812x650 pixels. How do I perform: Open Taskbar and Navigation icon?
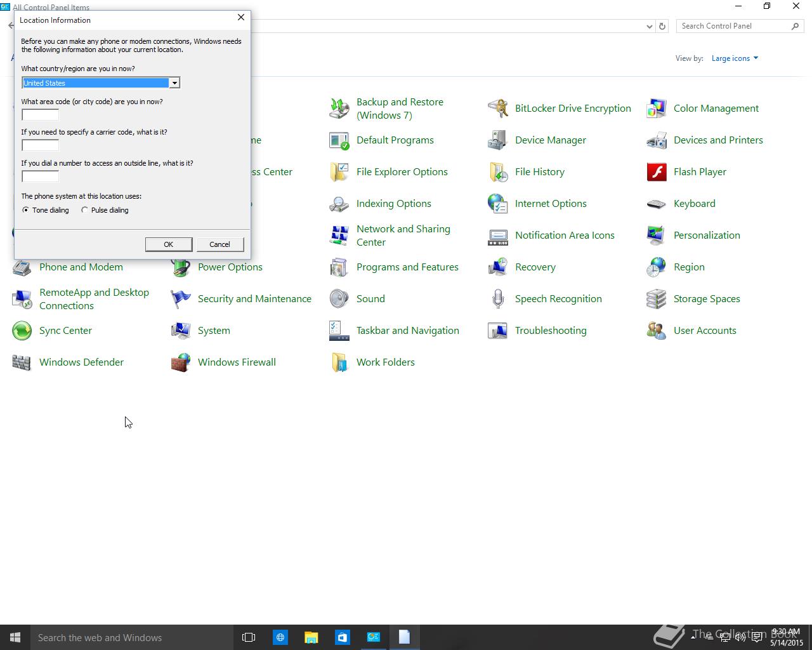pos(339,331)
